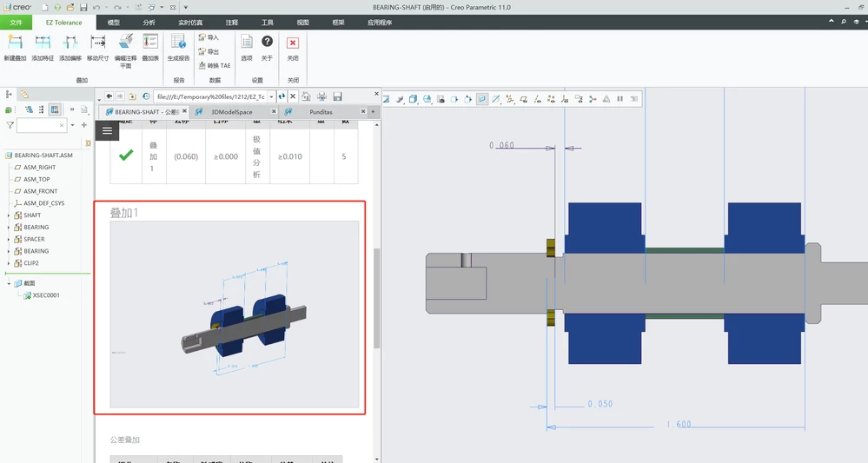Click the 导出 (export) data button

pyautogui.click(x=209, y=51)
